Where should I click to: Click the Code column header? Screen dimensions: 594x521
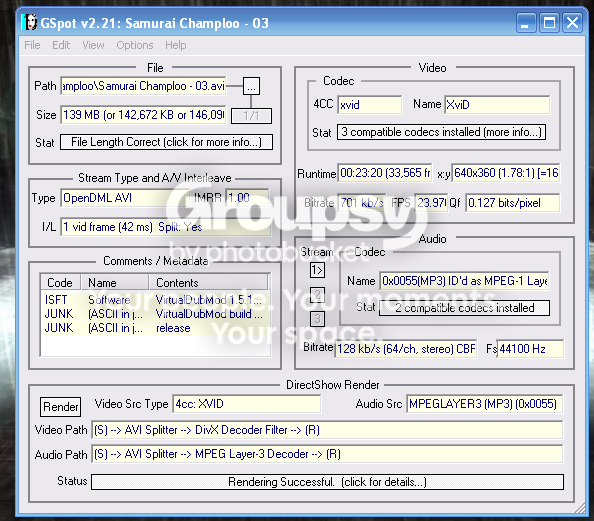(60, 283)
